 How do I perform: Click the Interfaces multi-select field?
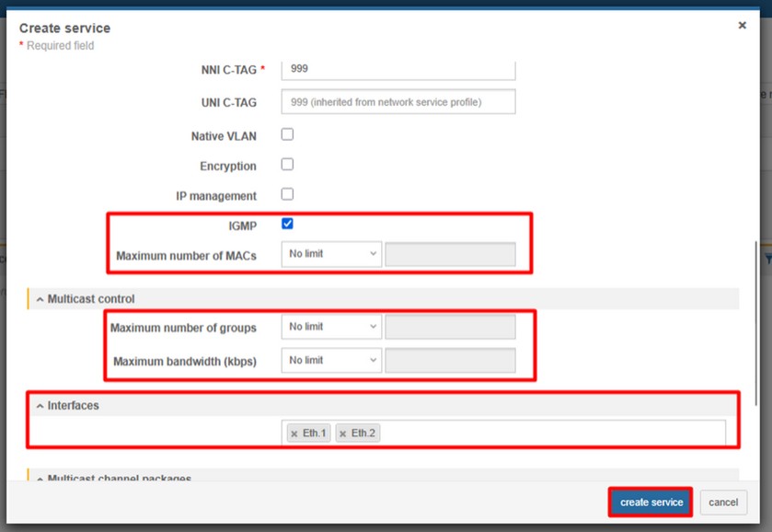coord(552,434)
